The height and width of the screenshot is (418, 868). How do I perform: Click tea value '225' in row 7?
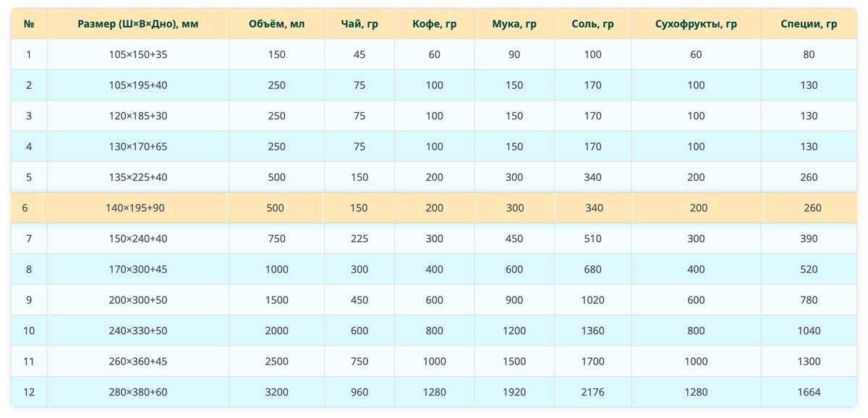point(359,239)
